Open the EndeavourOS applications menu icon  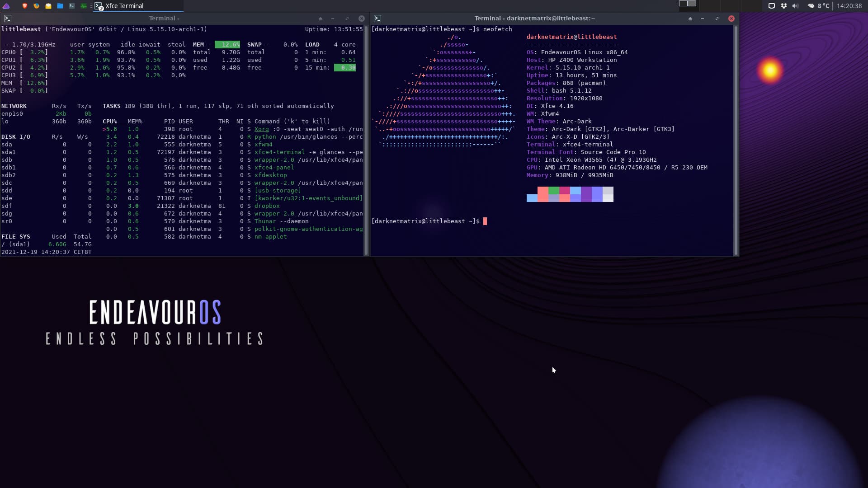click(6, 6)
